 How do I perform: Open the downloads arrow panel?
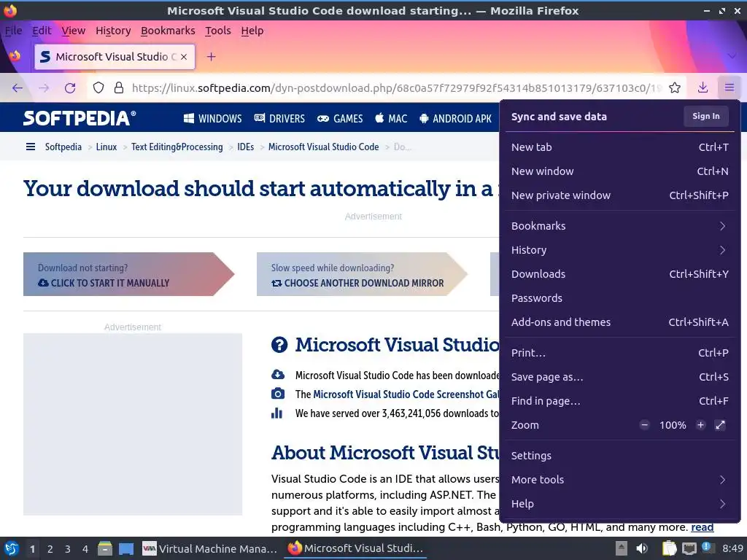click(x=703, y=87)
